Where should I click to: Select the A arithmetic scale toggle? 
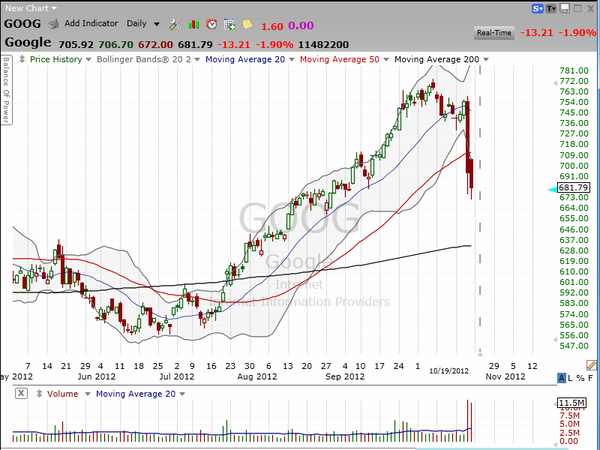561,378
